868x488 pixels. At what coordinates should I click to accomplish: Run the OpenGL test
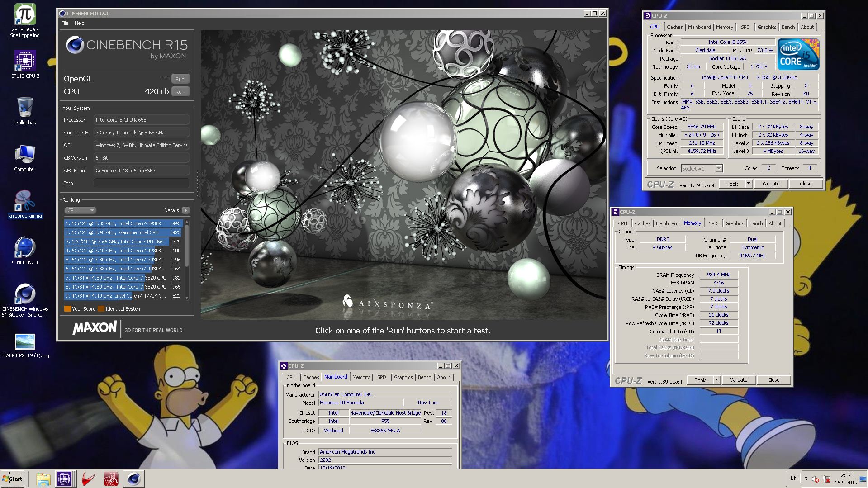[180, 79]
